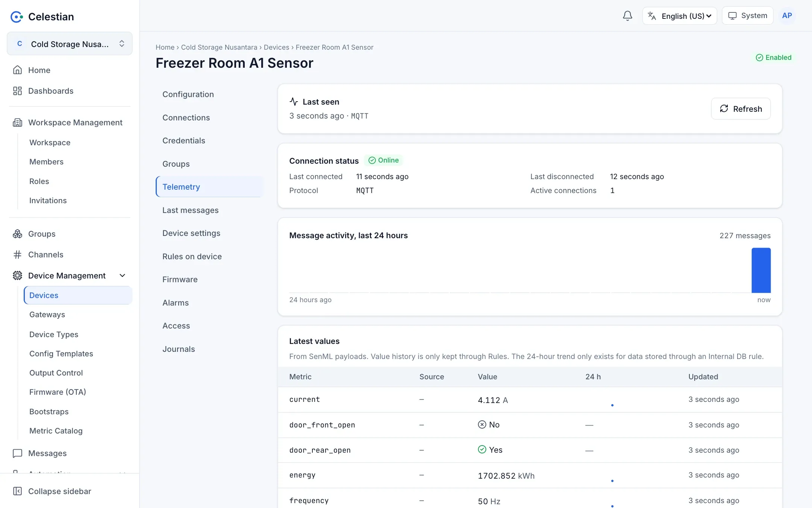Open the System theme selector
The height and width of the screenshot is (508, 812).
click(747, 16)
